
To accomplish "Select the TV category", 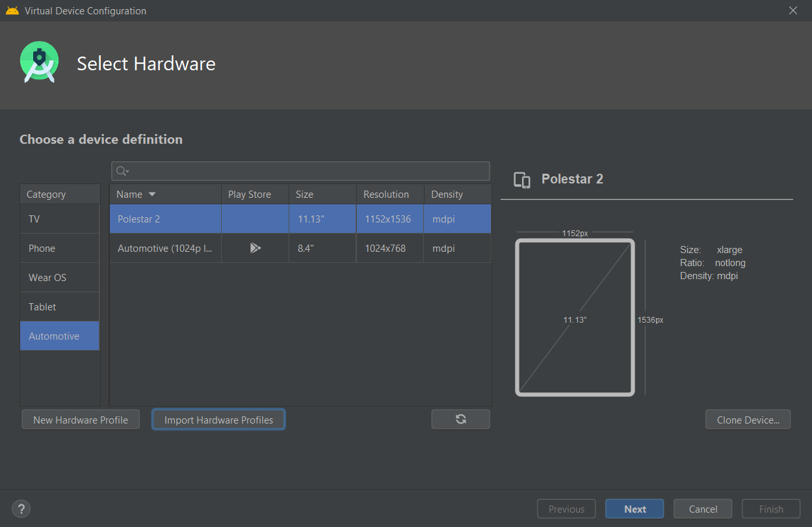I will 60,219.
